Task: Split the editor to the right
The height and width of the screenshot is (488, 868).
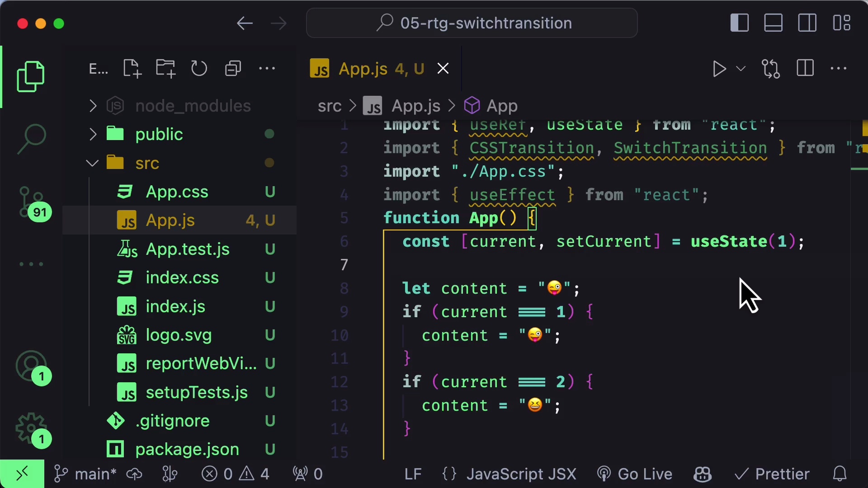Action: click(x=805, y=68)
